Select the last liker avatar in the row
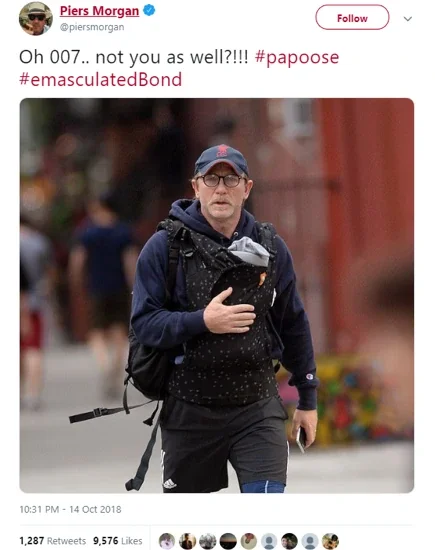This screenshot has width=435, height=550. click(x=330, y=541)
